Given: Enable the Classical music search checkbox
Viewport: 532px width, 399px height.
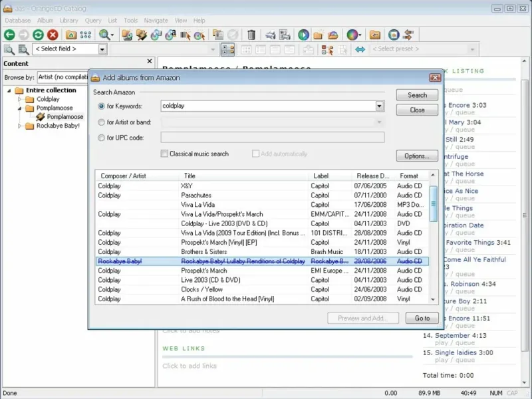Looking at the screenshot, I should 164,154.
